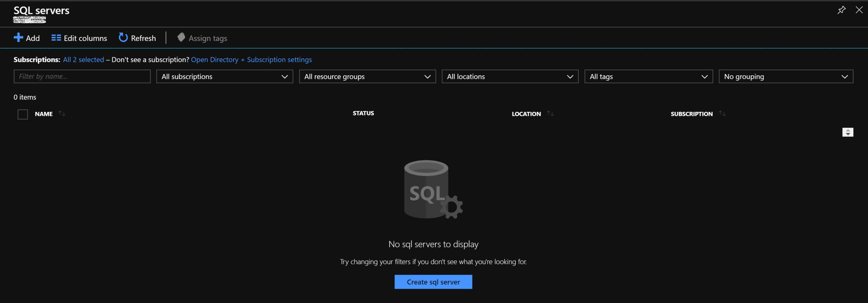Sort by the NAME column arrows

click(62, 114)
